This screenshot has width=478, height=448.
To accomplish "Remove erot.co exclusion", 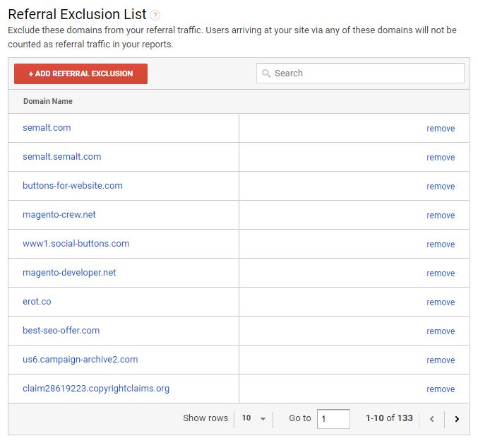I will (441, 302).
